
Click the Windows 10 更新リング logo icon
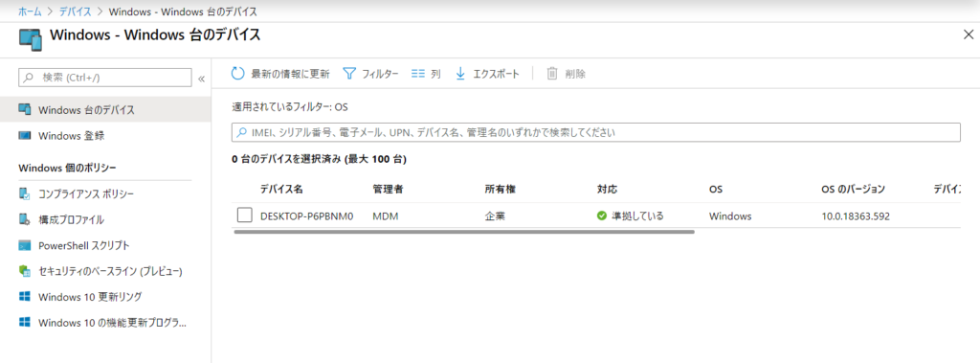25,296
